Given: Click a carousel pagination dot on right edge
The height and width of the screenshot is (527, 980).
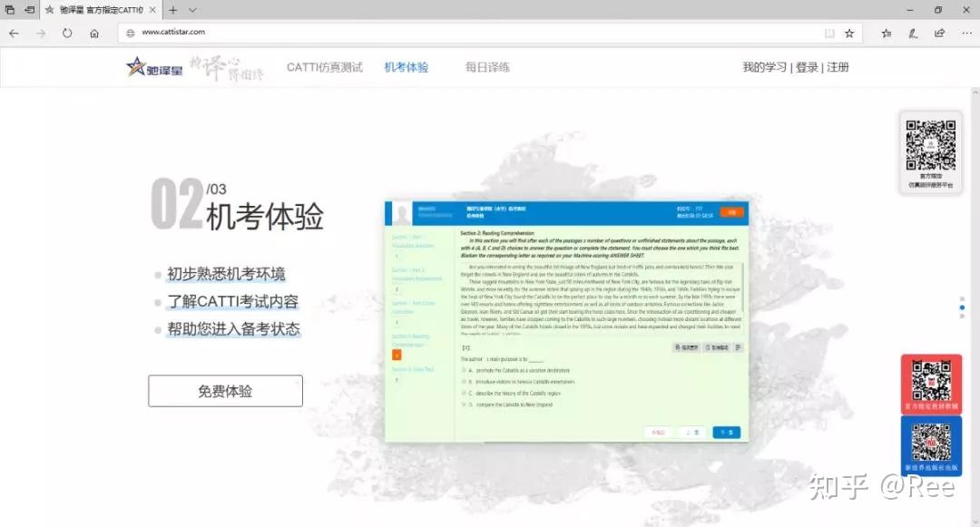Looking at the screenshot, I should pos(962,307).
